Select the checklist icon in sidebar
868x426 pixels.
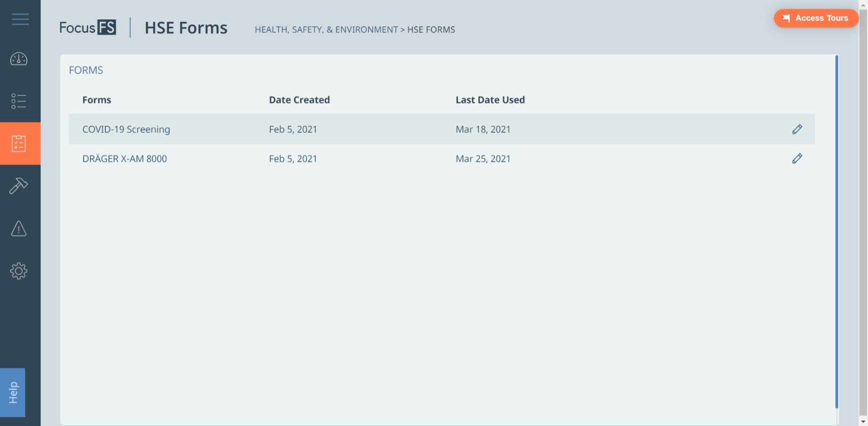(19, 101)
